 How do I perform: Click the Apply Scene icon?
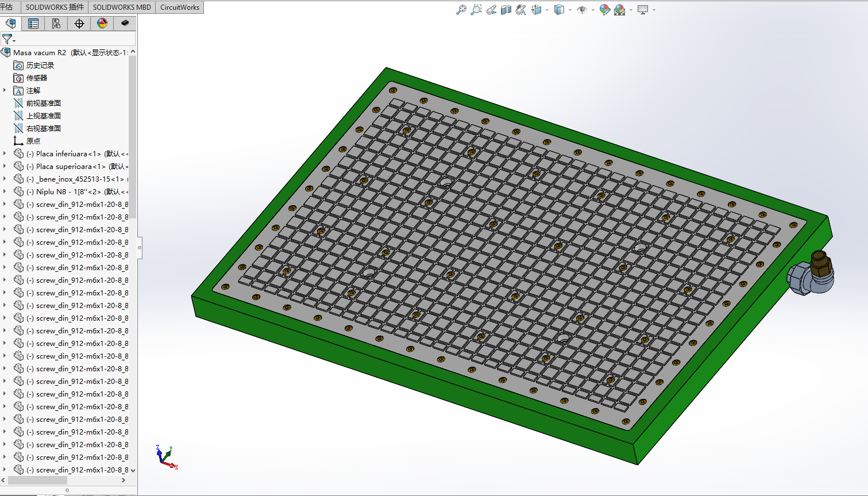[620, 10]
